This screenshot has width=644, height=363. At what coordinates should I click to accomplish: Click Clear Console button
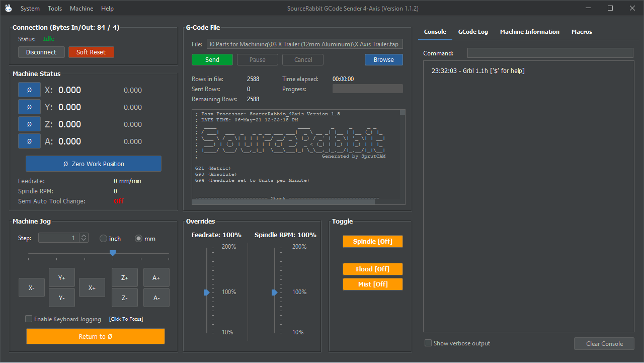tap(604, 344)
